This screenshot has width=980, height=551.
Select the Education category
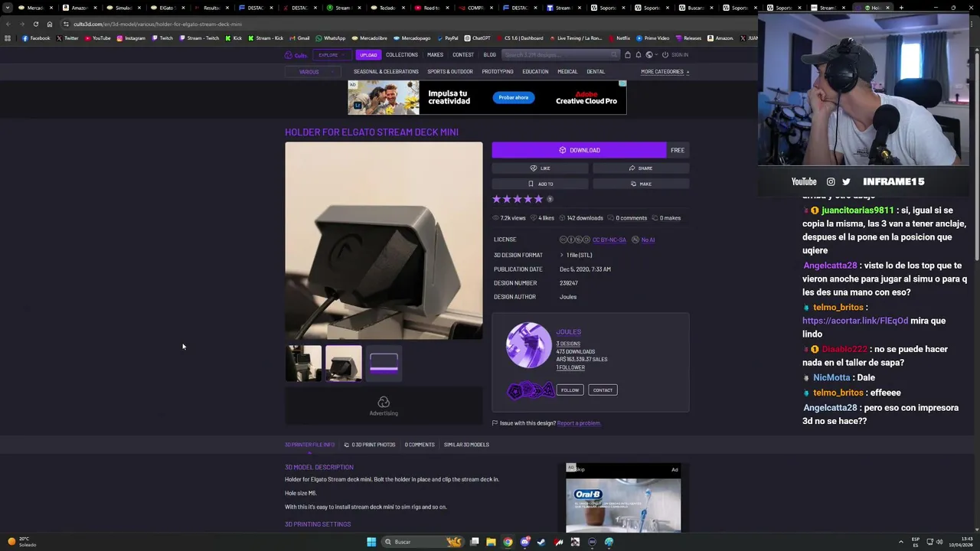[x=535, y=72]
